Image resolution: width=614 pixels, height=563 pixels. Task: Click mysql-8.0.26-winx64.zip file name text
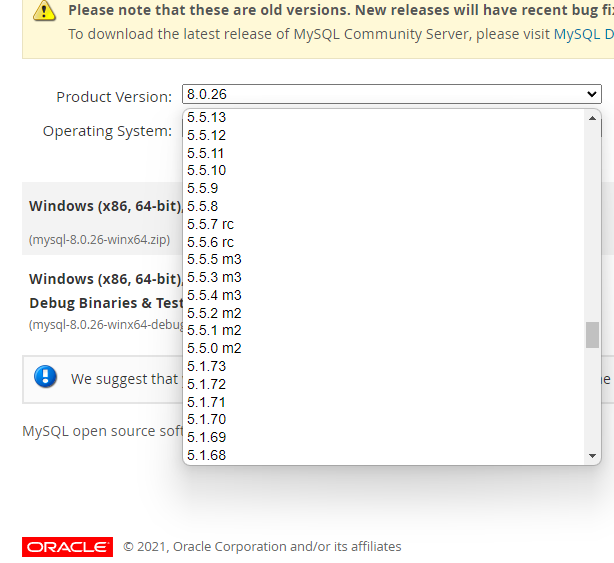click(x=99, y=240)
